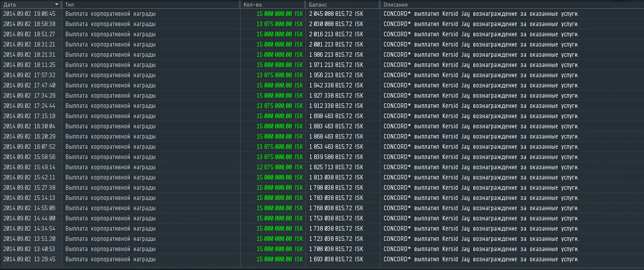Click the amount 12 675 000,00 ISK
Viewport: 644px width, 270px height.
pos(280,167)
